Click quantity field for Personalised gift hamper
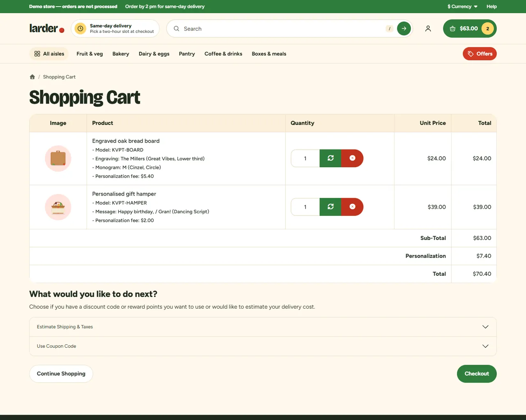 point(305,207)
